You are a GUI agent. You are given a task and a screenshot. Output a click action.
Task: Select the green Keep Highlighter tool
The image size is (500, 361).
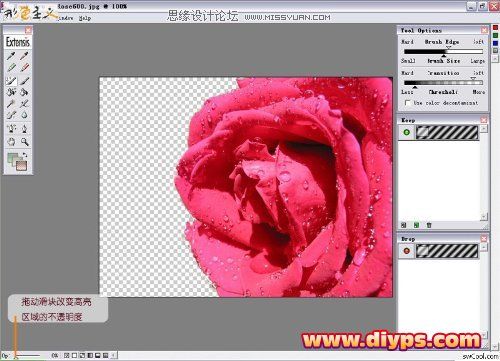tap(11, 68)
